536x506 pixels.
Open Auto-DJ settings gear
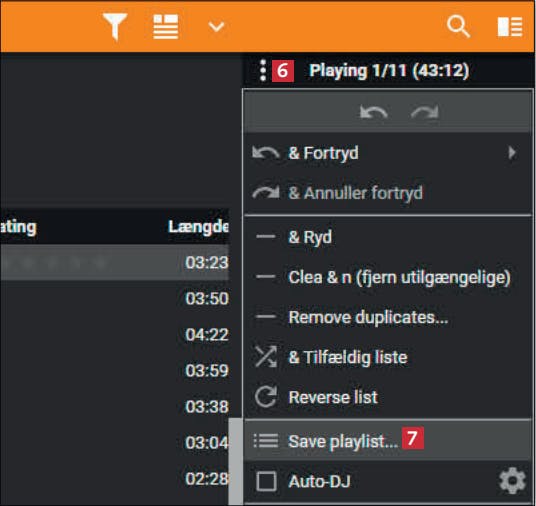click(512, 481)
